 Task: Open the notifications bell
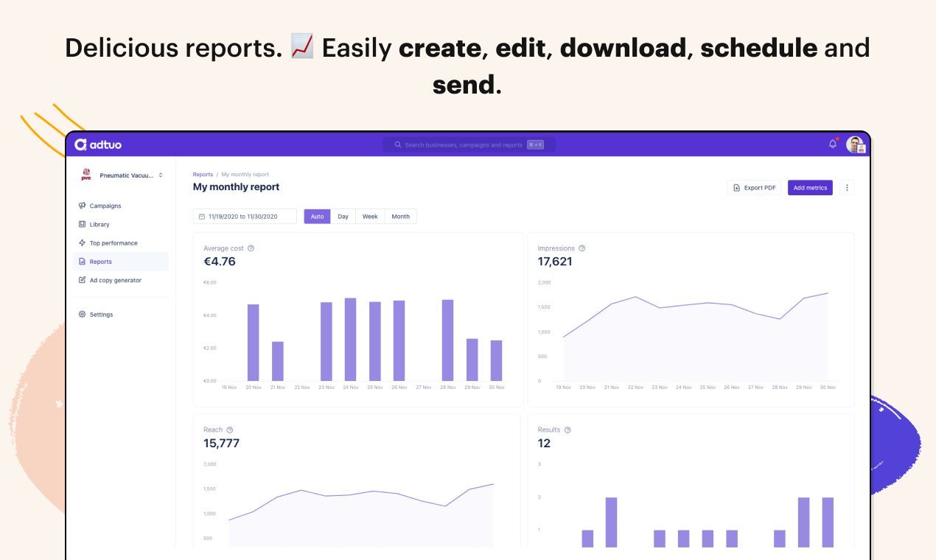tap(833, 144)
